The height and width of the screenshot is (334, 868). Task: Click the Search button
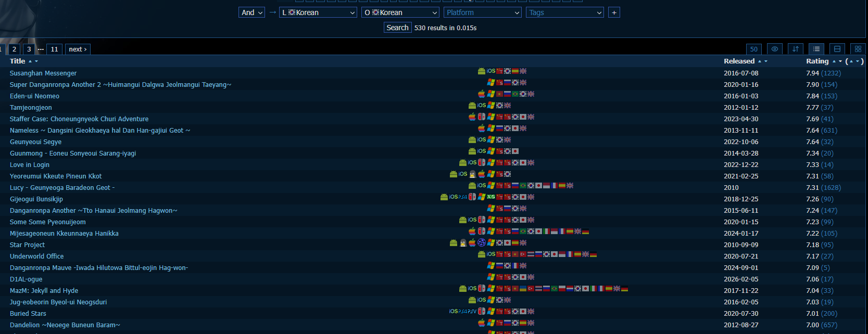pyautogui.click(x=397, y=28)
